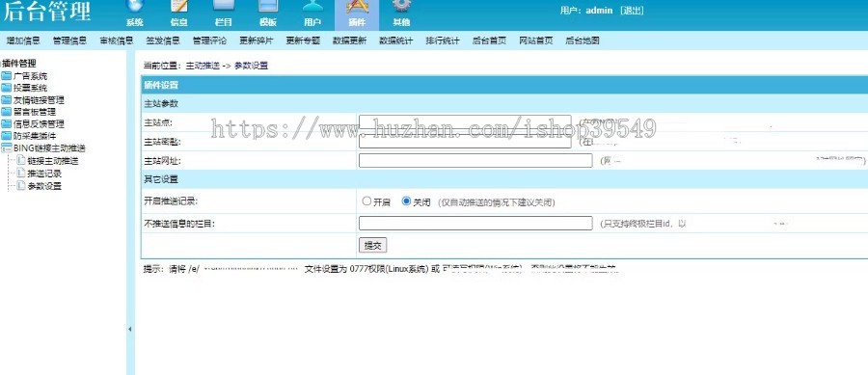Open the 链接主动推送 tree page
868x375 pixels.
(53, 161)
